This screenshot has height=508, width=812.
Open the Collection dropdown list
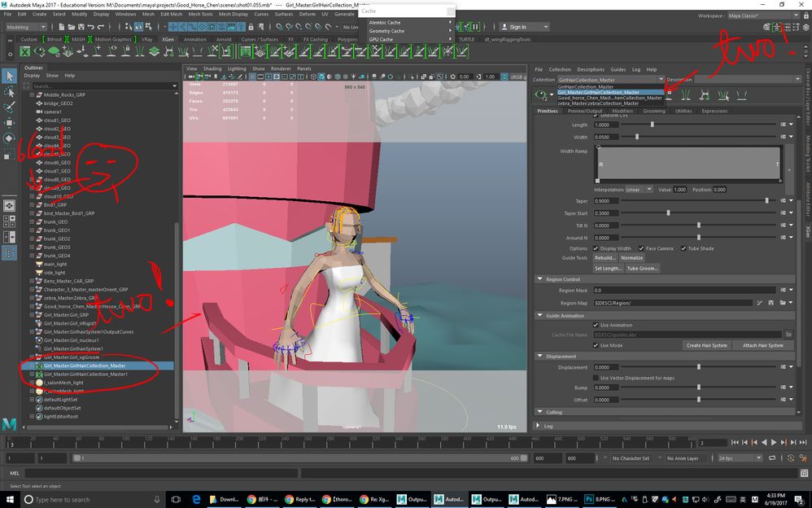[x=610, y=80]
